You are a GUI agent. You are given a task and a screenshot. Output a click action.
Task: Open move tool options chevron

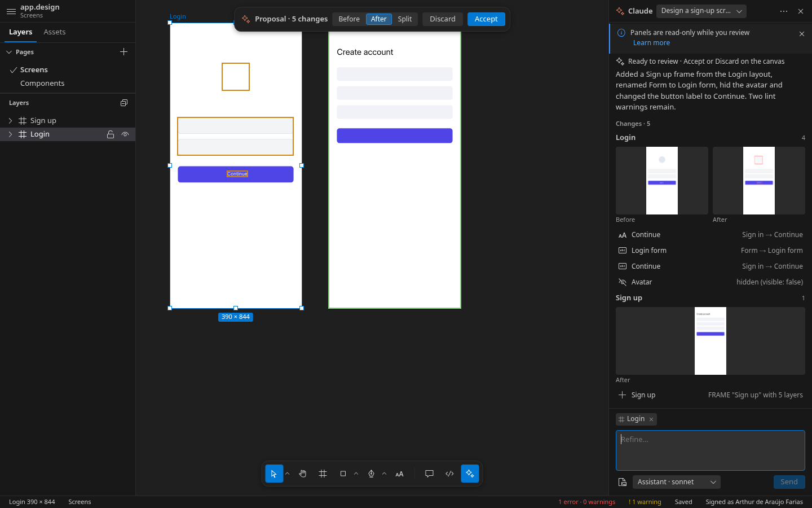(288, 474)
